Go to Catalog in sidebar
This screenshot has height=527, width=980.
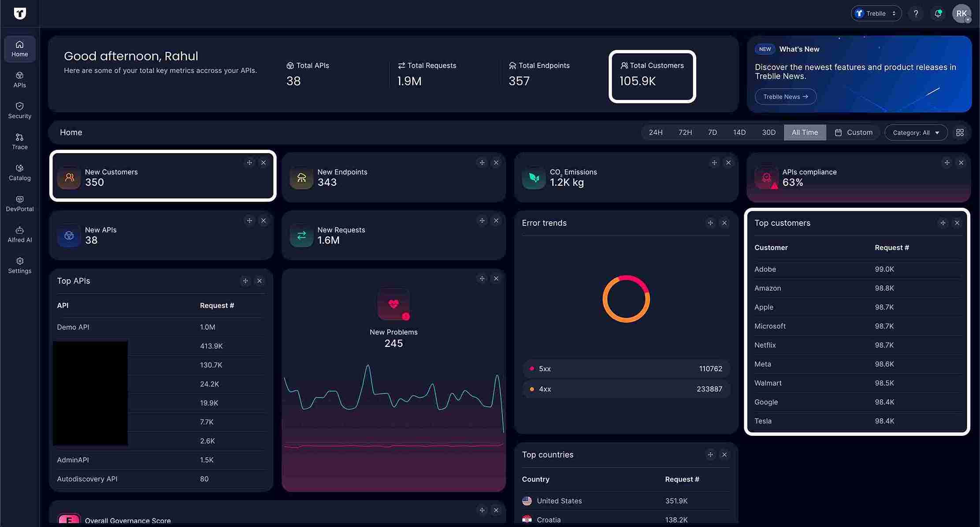tap(19, 173)
